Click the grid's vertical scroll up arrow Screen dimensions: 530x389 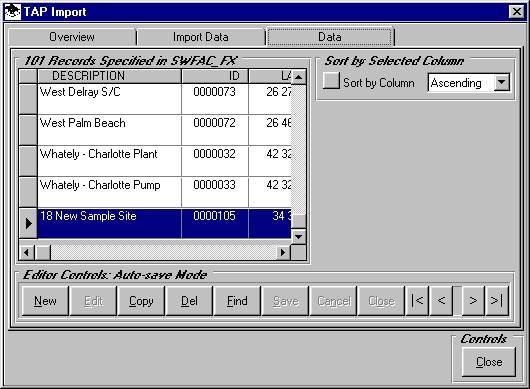298,77
